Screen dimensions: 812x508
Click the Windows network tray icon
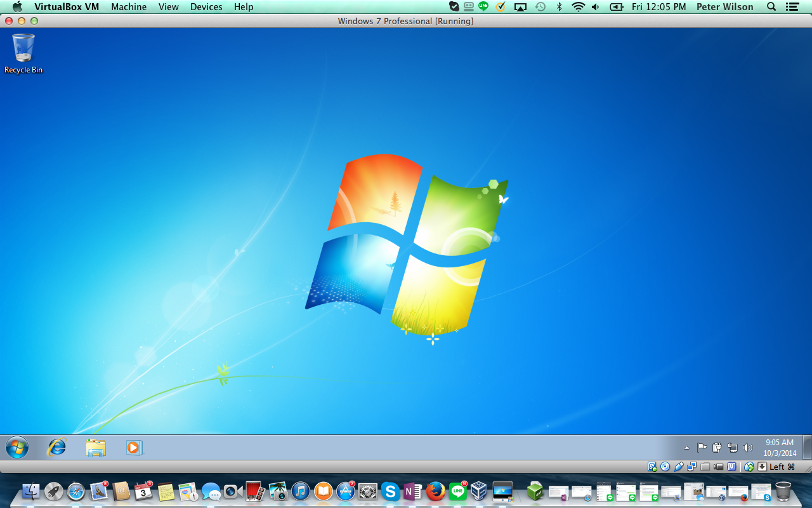click(x=733, y=448)
